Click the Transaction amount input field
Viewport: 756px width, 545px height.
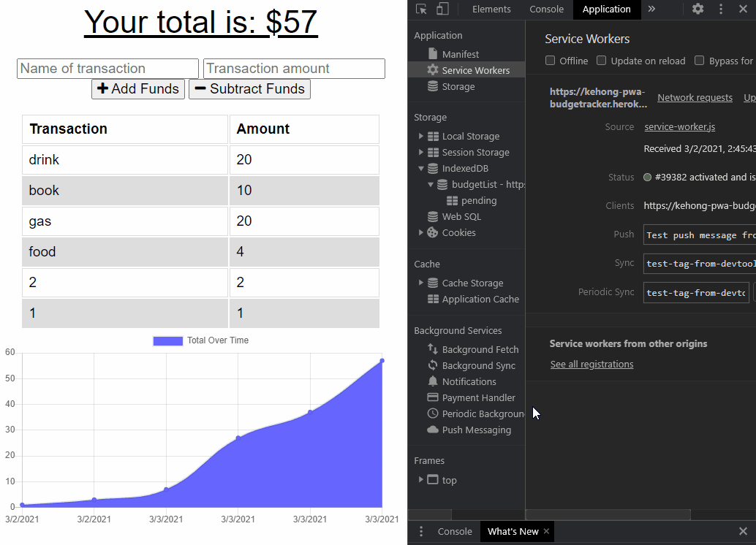(x=293, y=68)
